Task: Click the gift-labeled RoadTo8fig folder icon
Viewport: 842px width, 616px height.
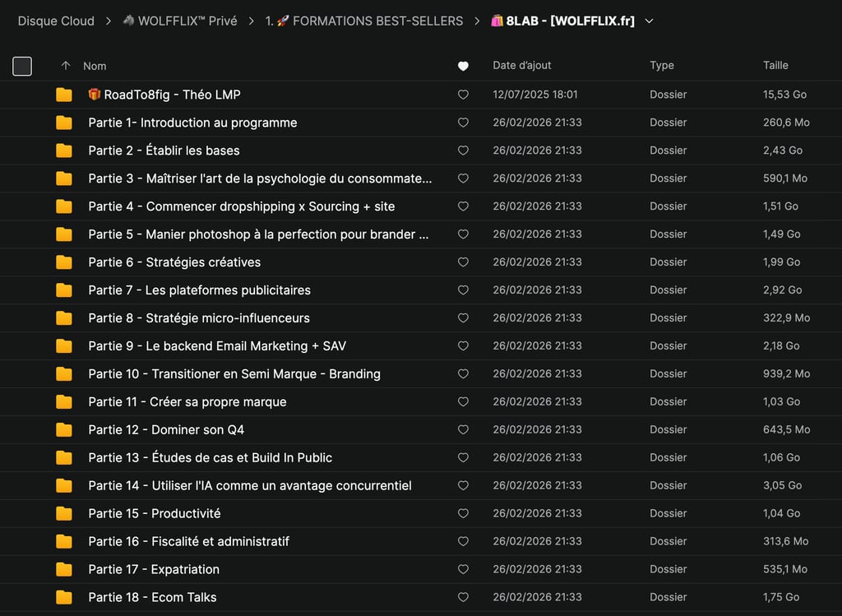Action: coord(64,95)
